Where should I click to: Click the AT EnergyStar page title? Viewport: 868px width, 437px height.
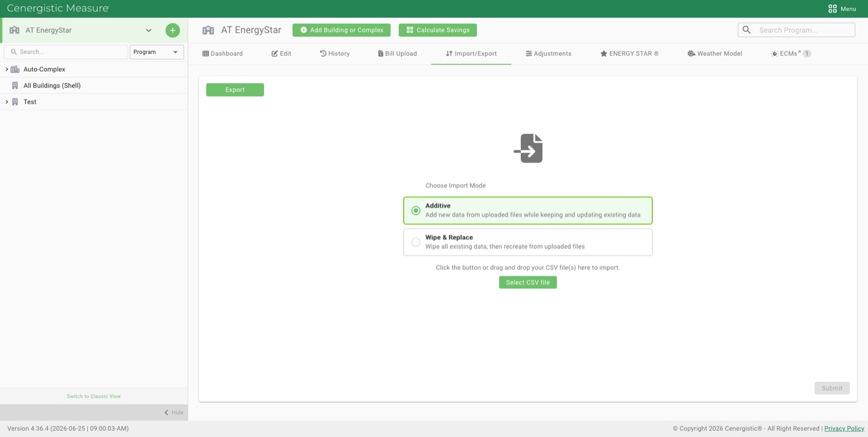(x=251, y=30)
